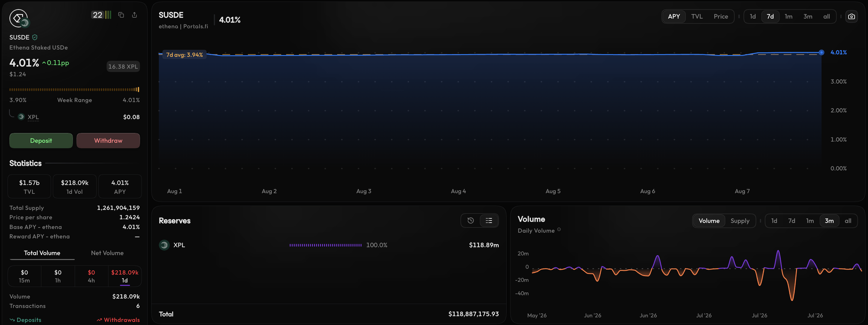Viewport: 868px width, 325px height.
Task: Click the XPL token icon in Reserves
Action: click(x=164, y=245)
